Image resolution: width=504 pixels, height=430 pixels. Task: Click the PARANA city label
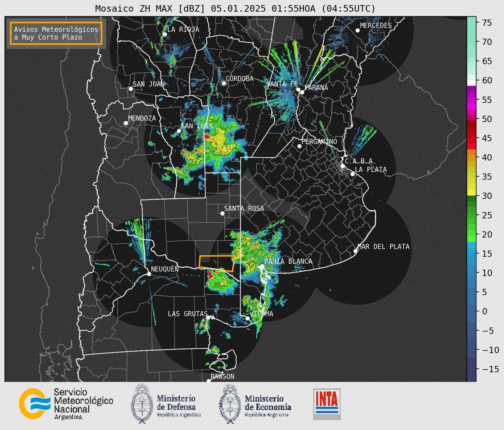coord(316,88)
